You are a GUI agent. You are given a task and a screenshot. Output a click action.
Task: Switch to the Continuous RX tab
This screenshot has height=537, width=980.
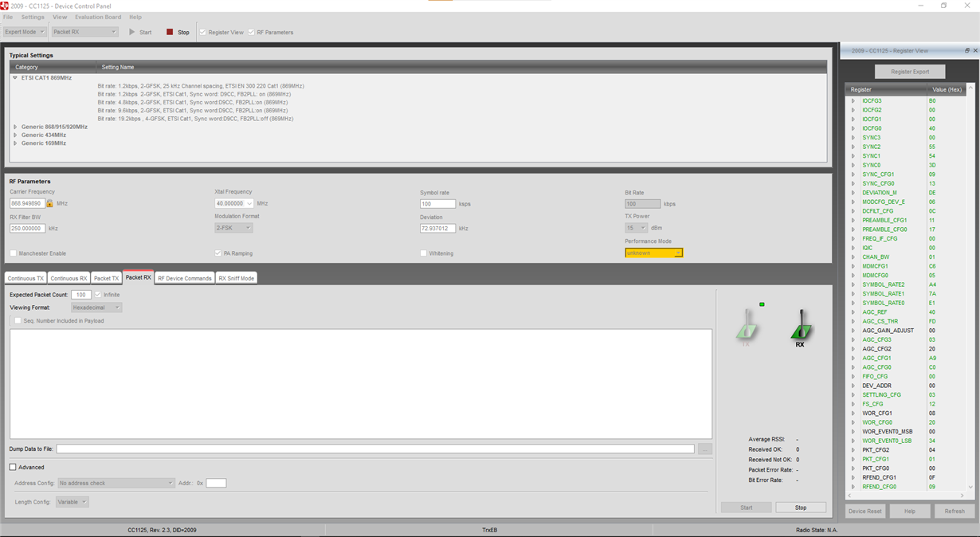69,278
